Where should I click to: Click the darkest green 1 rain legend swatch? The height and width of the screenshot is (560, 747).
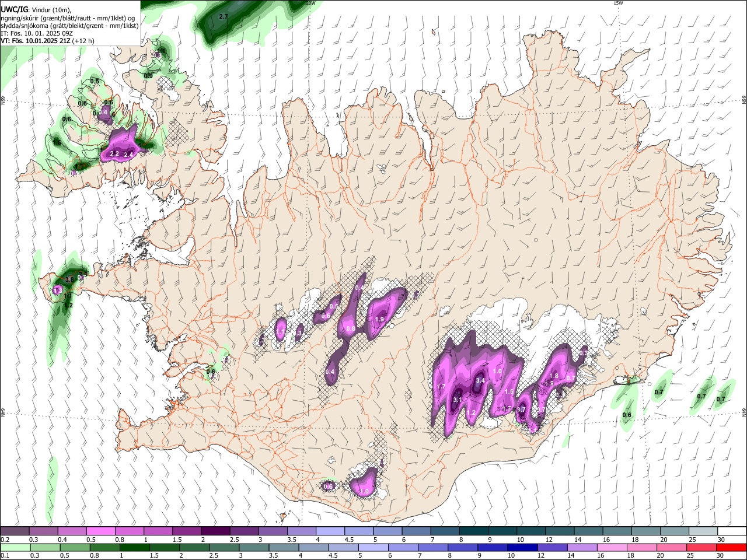tap(134, 547)
